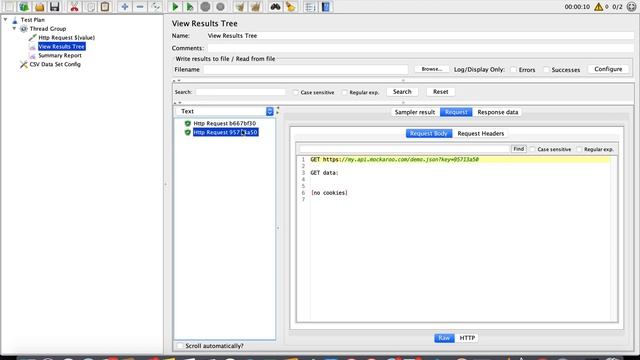Open the Text renderer dropdown
The image size is (640, 360).
coord(224,111)
